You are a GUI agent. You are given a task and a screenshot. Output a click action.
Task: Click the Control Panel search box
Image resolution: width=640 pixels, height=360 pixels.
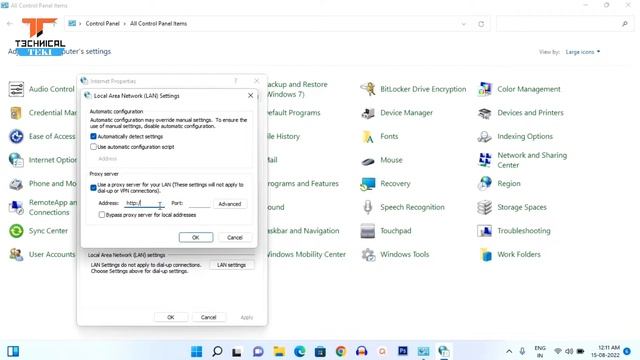pos(565,24)
